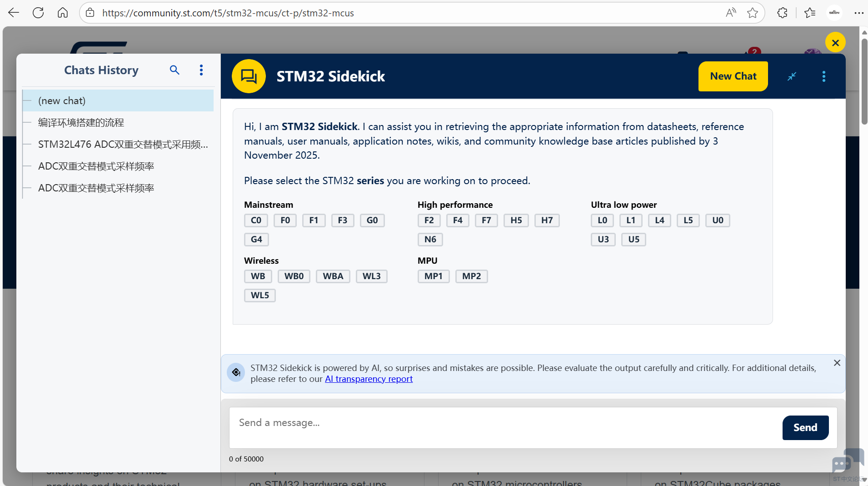The width and height of the screenshot is (868, 486).
Task: Focus the Send a message input field
Action: point(504,427)
